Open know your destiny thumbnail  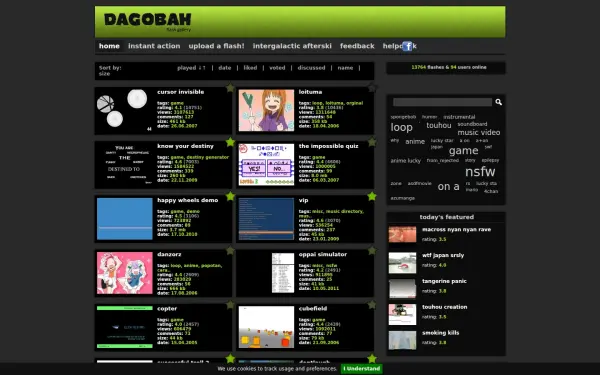pyautogui.click(x=125, y=165)
